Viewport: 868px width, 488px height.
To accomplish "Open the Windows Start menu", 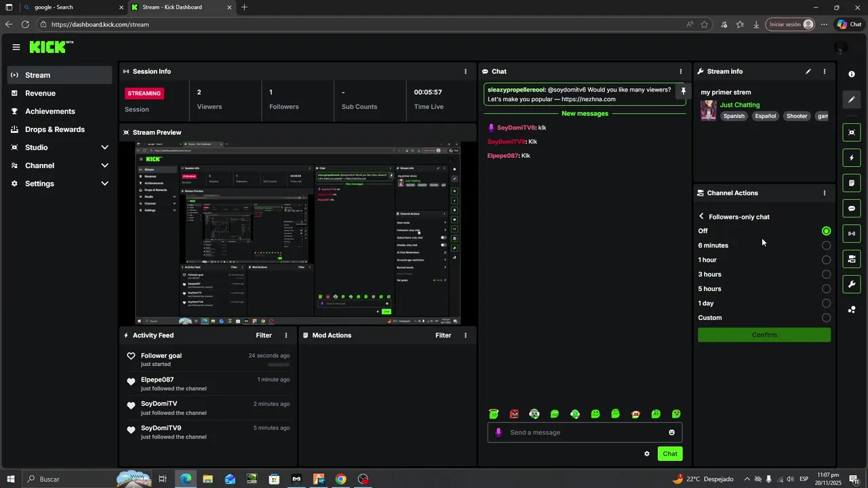I will (9, 479).
